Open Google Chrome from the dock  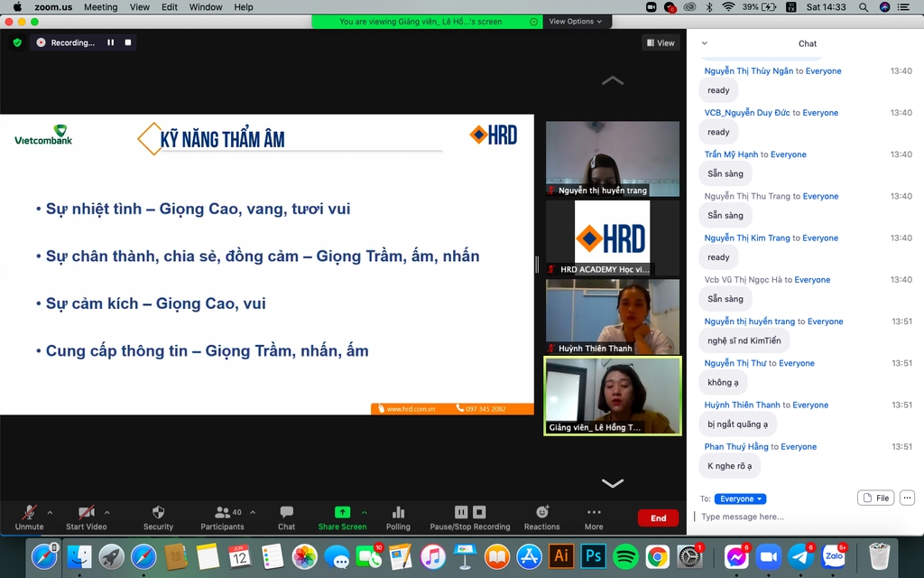click(x=657, y=556)
